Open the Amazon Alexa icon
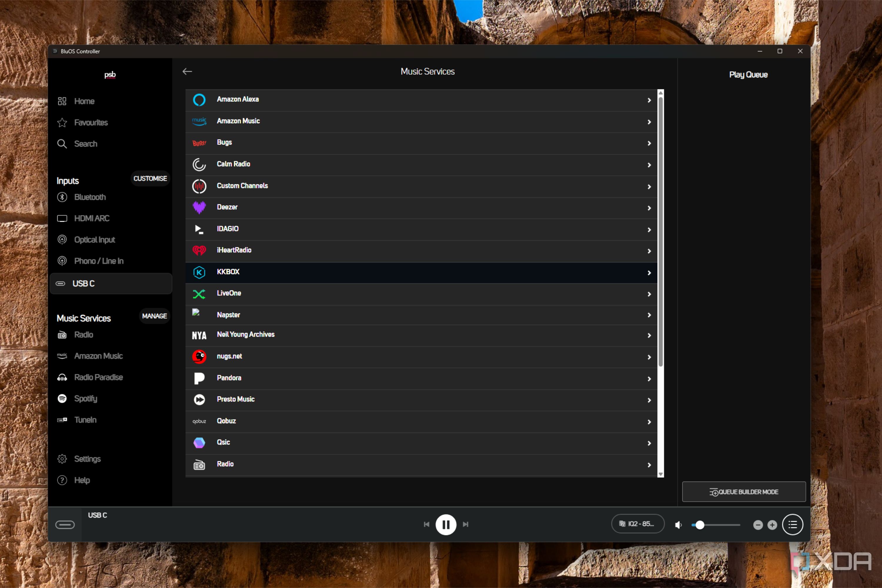This screenshot has width=882, height=588. point(199,100)
